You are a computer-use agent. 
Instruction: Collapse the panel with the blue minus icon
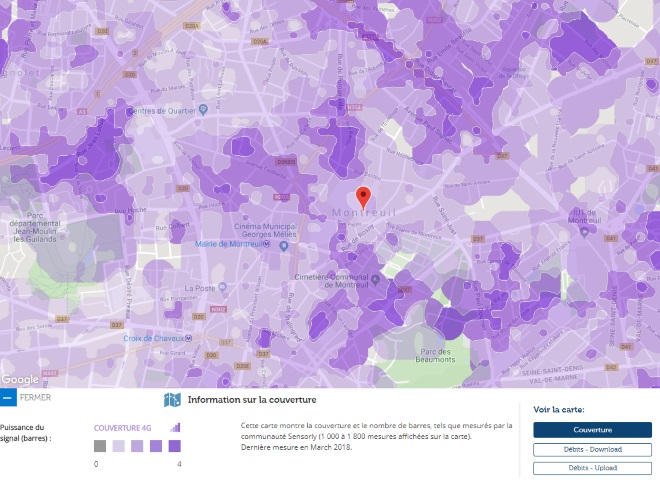point(8,398)
